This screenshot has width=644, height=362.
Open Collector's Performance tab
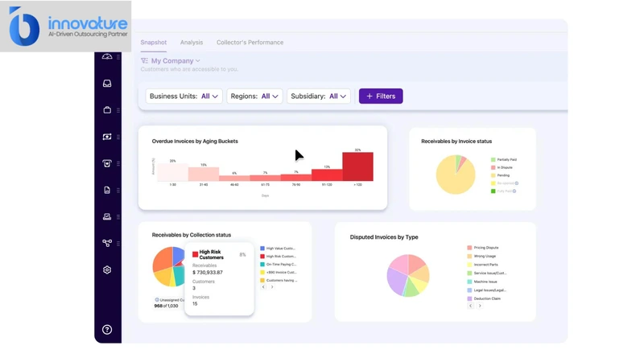[250, 43]
